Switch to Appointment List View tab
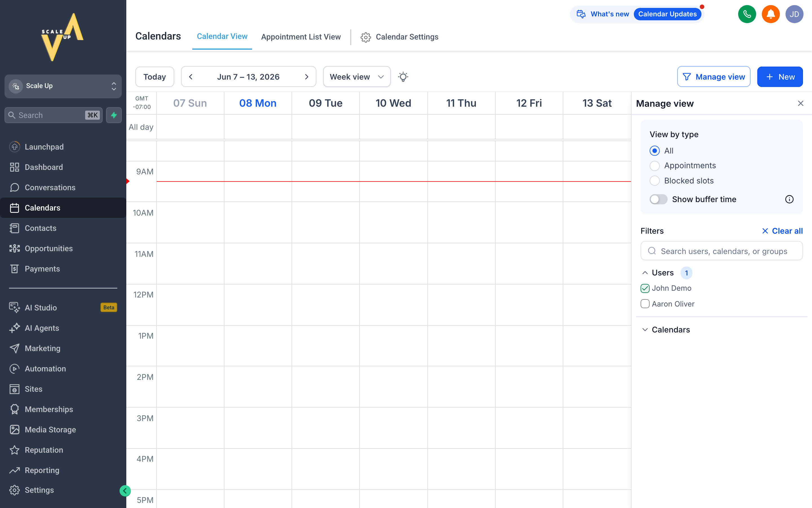The height and width of the screenshot is (508, 812). 301,37
